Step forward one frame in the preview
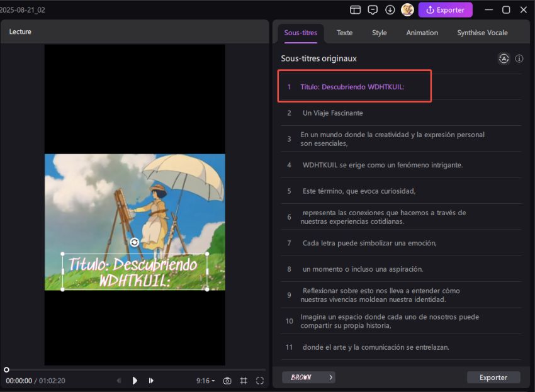Image resolution: width=535 pixels, height=392 pixels. pyautogui.click(x=151, y=381)
